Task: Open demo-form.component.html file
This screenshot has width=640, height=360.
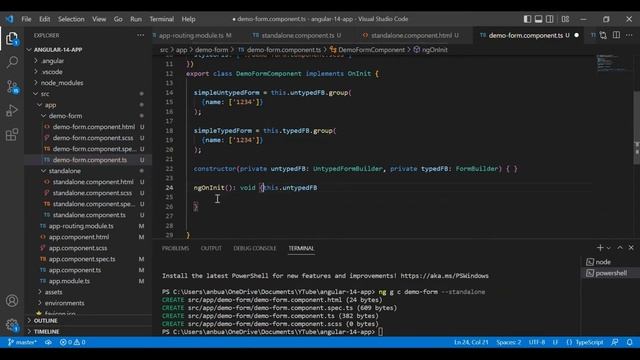Action: [x=93, y=127]
